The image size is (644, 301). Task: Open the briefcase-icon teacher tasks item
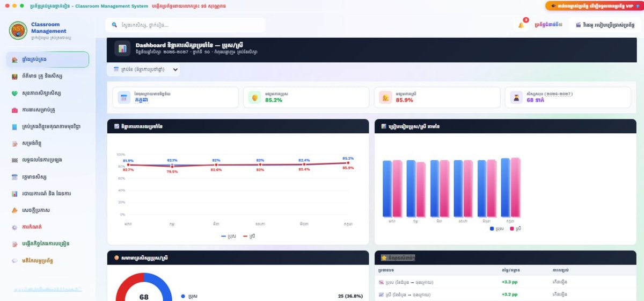coord(48,110)
